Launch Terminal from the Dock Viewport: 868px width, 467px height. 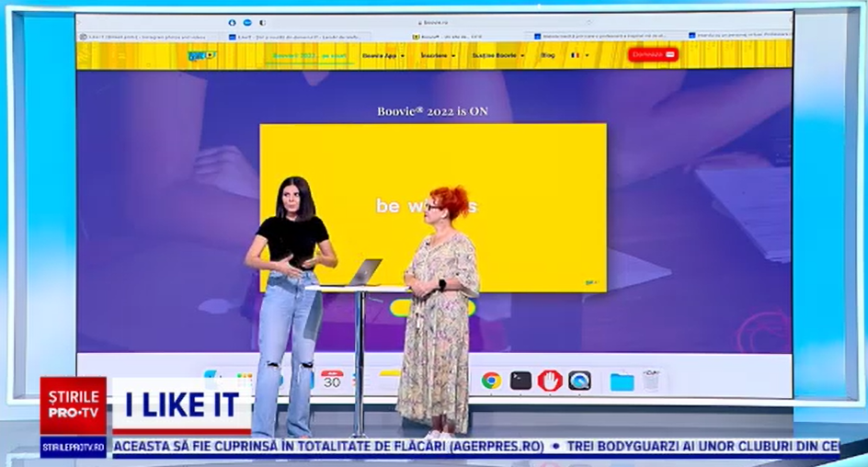(520, 381)
